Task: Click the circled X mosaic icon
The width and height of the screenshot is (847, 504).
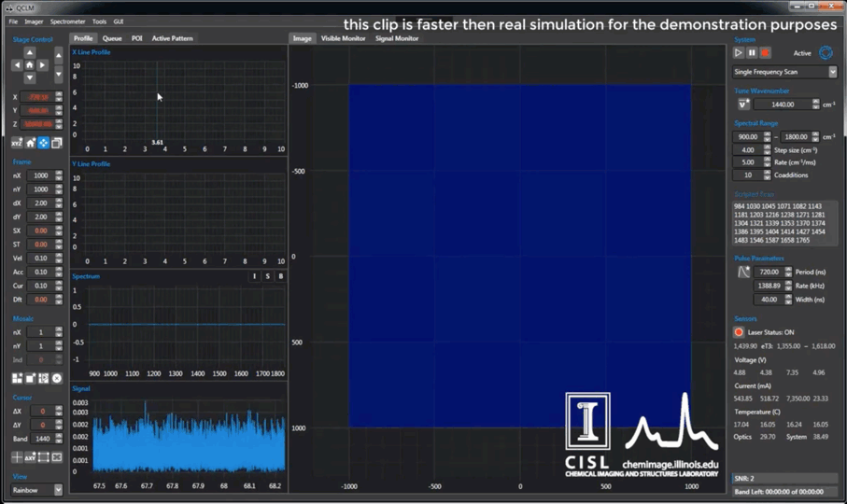Action: (x=57, y=378)
